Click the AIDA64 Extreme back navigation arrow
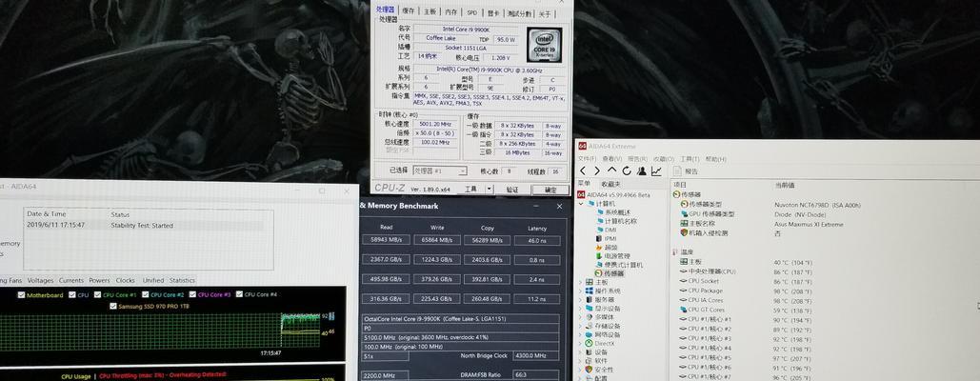This screenshot has height=381, width=980. (x=583, y=170)
